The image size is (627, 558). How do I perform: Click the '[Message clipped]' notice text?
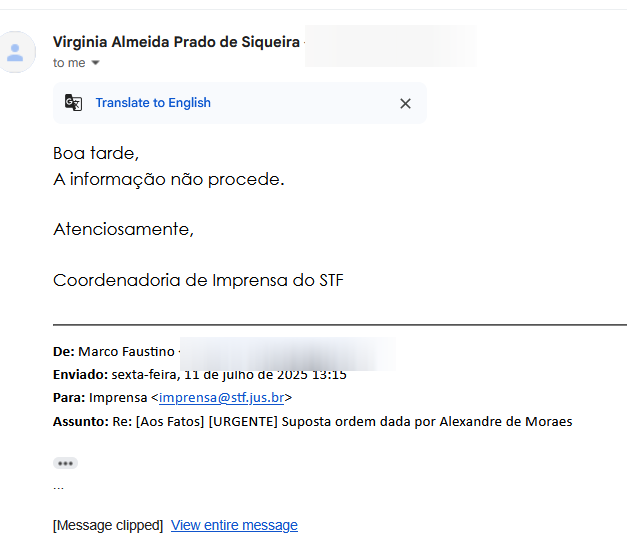pyautogui.click(x=108, y=525)
